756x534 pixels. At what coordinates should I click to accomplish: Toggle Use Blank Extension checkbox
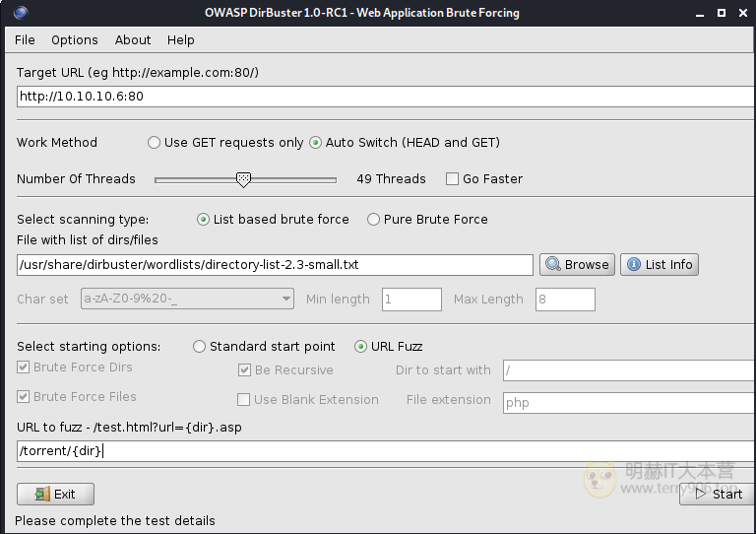point(243,399)
